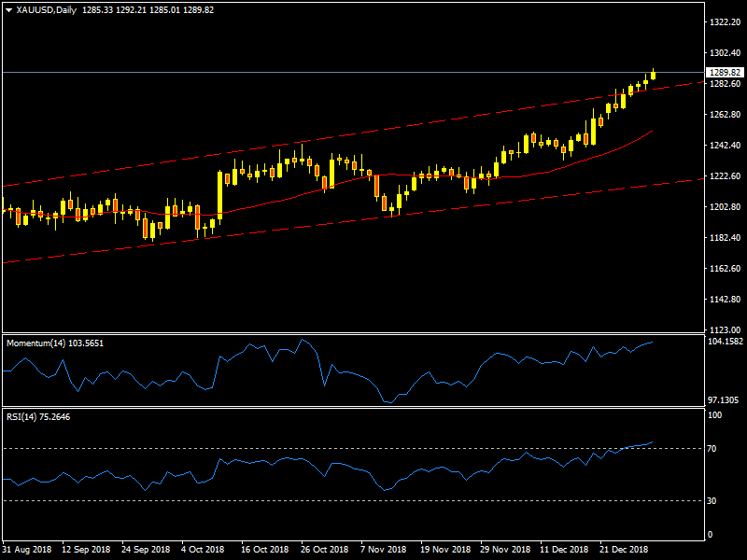Click the 7 Nov 2018 date marker
This screenshot has height=560, width=747.
[384, 550]
